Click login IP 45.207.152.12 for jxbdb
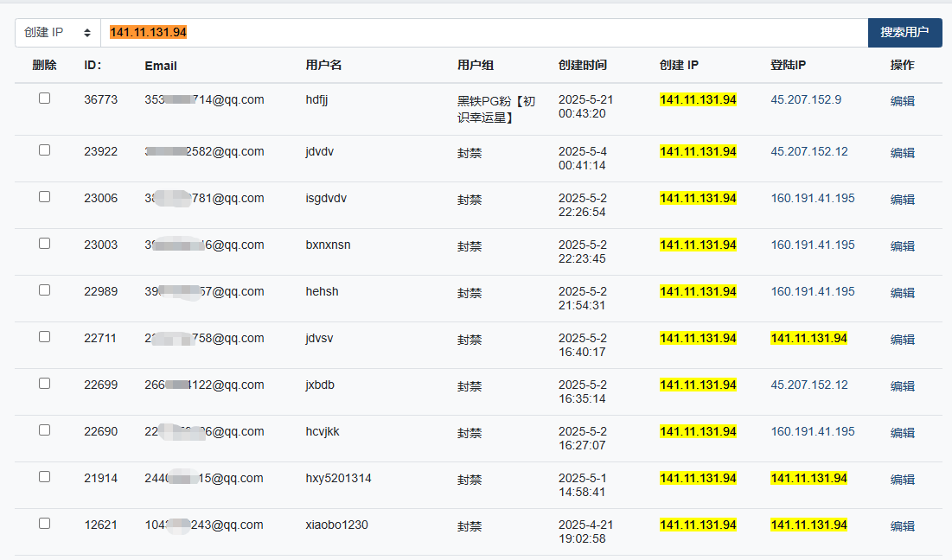The height and width of the screenshot is (560, 952). click(x=809, y=385)
